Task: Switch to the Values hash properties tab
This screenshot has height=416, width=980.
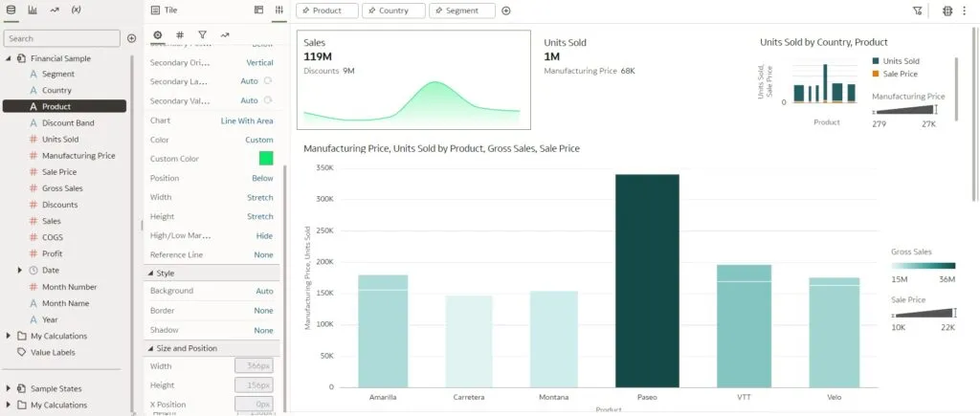Action: point(180,34)
